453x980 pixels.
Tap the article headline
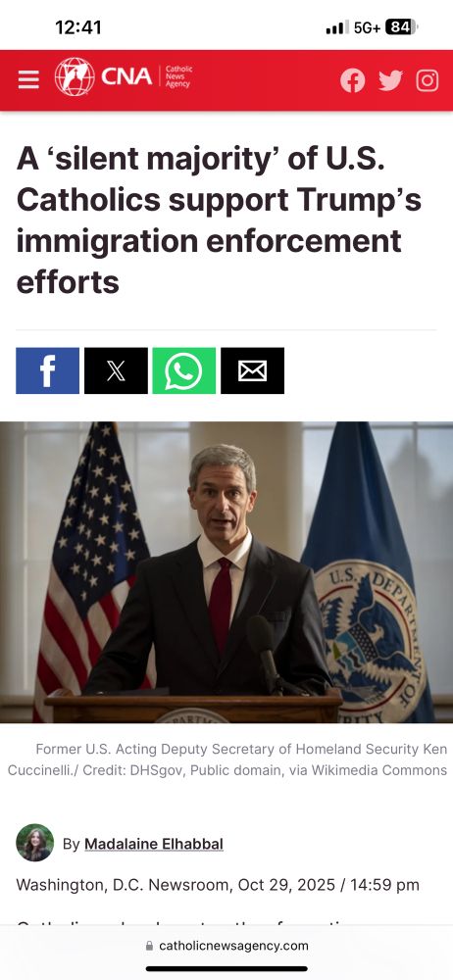tap(219, 220)
